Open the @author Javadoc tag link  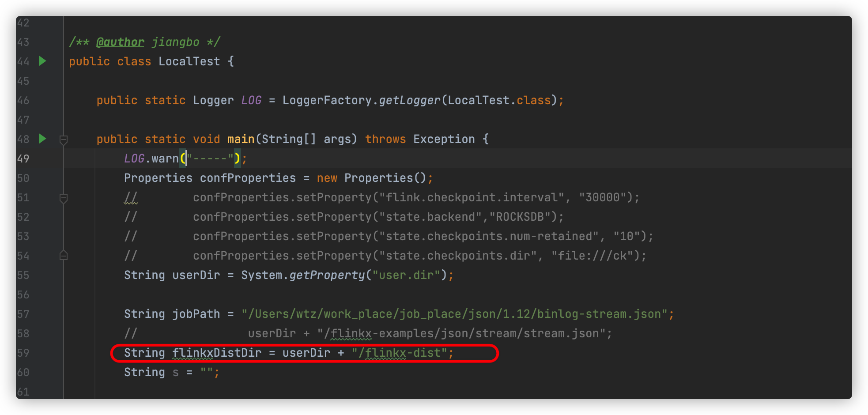120,41
